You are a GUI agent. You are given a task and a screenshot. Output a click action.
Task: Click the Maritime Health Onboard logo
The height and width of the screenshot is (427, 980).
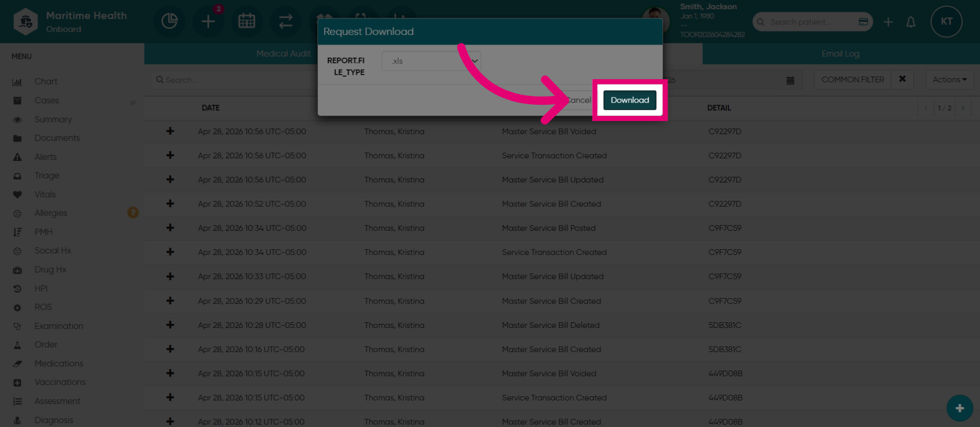[x=70, y=21]
